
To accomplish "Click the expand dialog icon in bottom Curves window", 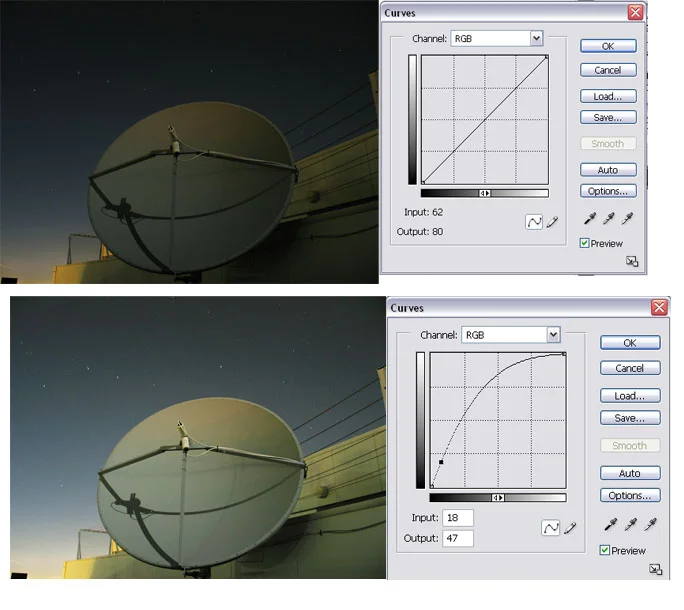I will [655, 569].
